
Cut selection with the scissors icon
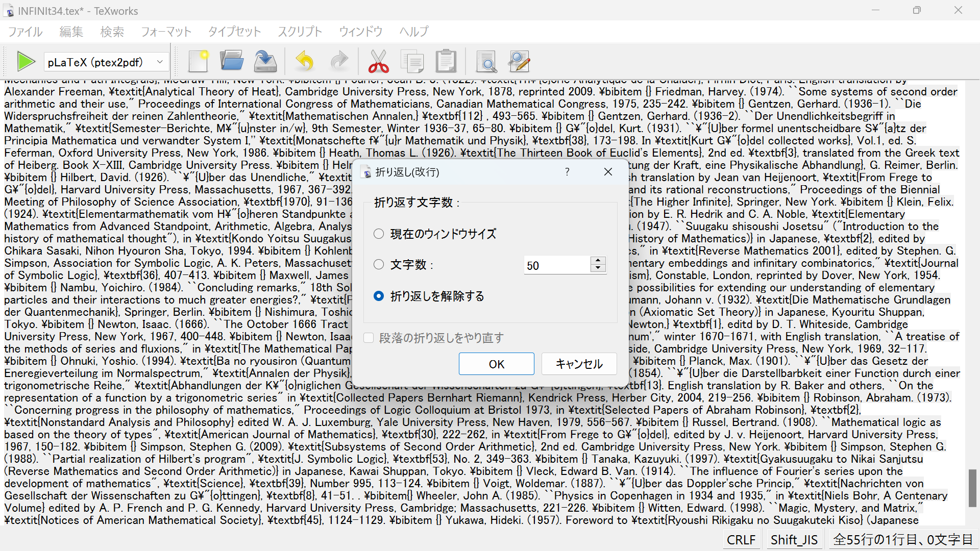378,62
